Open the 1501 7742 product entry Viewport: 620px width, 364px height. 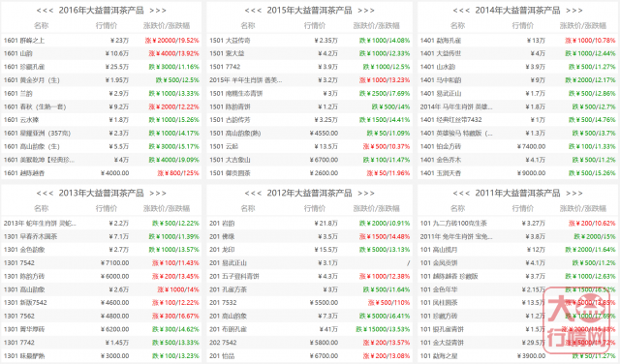pos(225,67)
